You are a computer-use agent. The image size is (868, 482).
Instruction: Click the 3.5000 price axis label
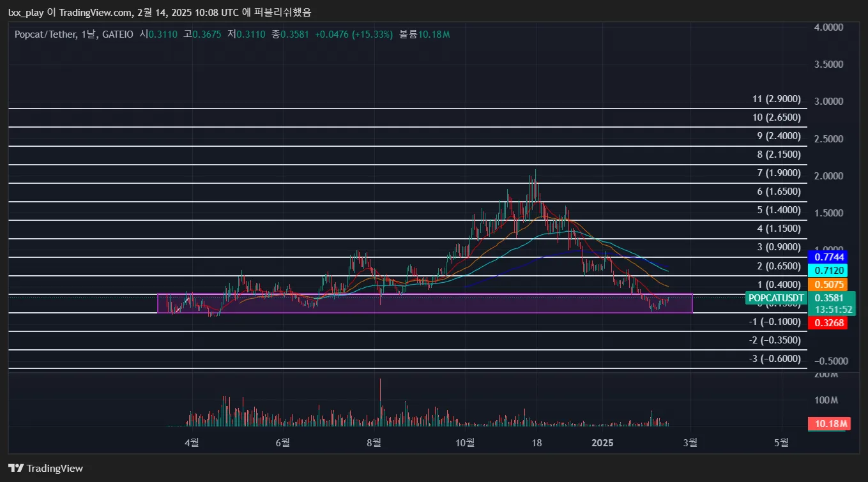[830, 64]
